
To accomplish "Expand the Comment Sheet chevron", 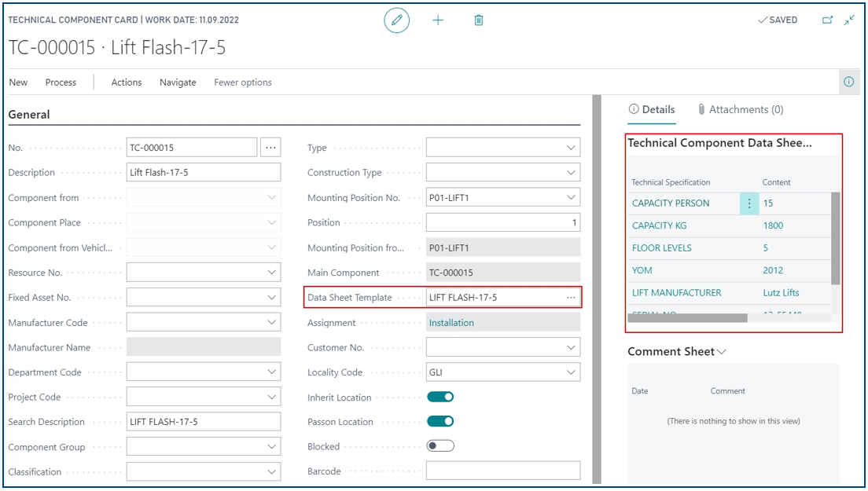I will 721,352.
